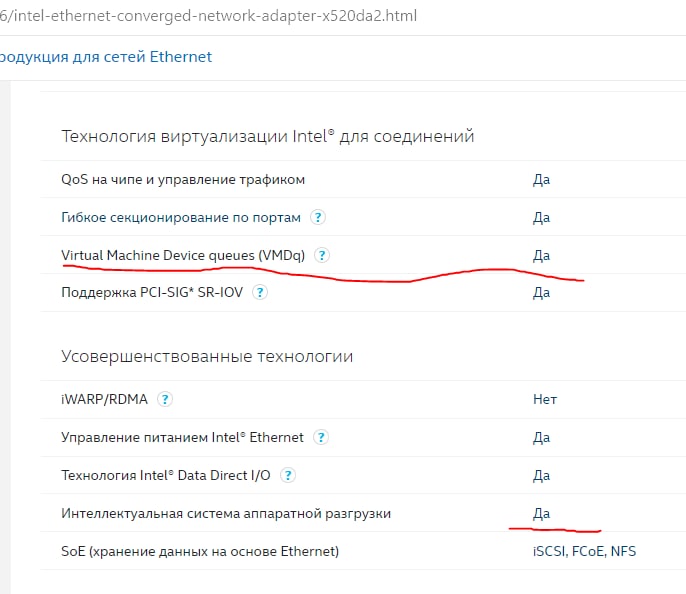The height and width of the screenshot is (594, 686).
Task: Click the Усовершенствованные технологии section heading
Action: pos(207,356)
